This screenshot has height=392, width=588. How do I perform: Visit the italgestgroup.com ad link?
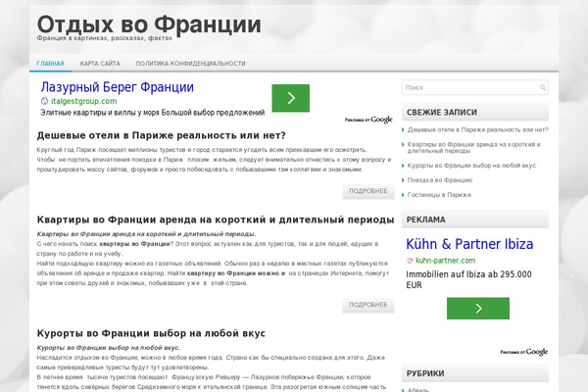pos(83,101)
